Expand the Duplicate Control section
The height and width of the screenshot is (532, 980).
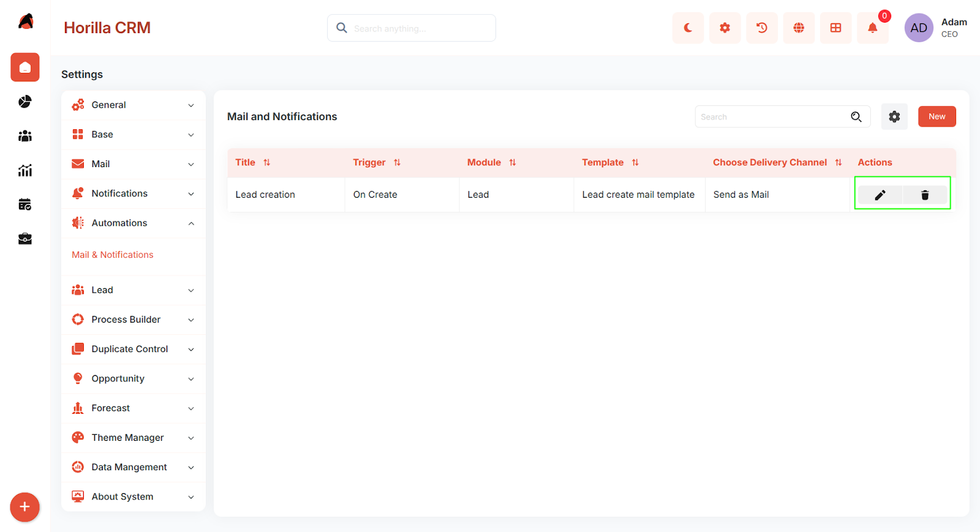click(x=134, y=349)
